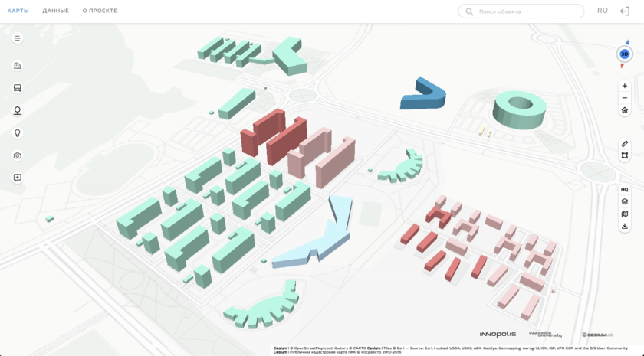Select the ruler measure tool
This screenshot has width=644, height=356.
point(624,144)
